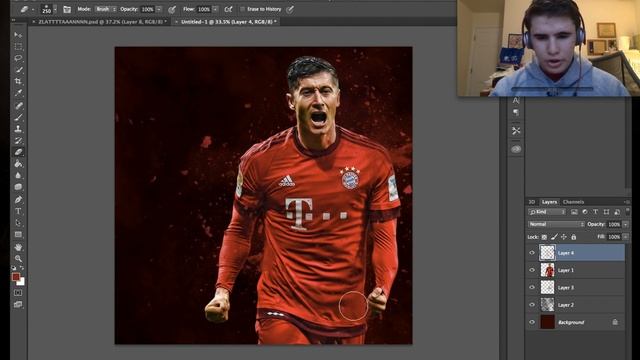Hide Layer 3 visibility eye
The height and width of the screenshot is (360, 640).
tap(532, 287)
